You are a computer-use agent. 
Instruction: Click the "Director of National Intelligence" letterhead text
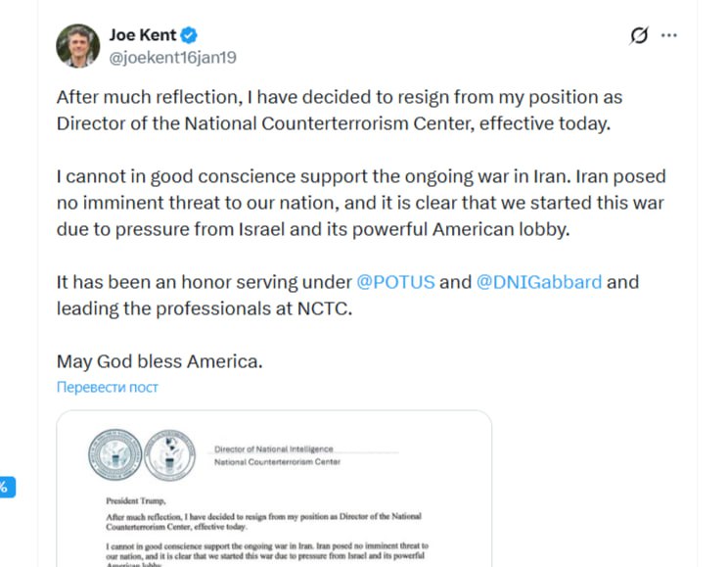point(274,449)
